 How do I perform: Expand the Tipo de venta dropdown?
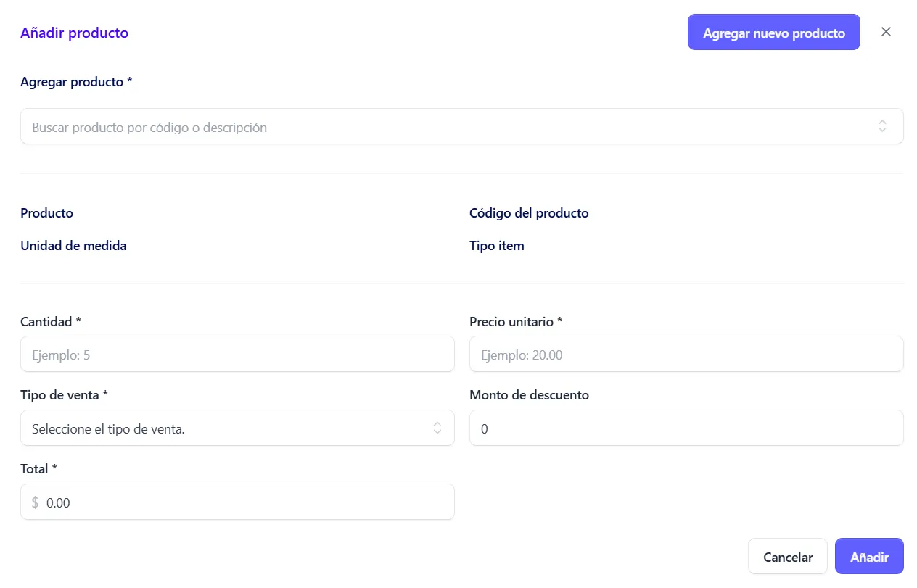pyautogui.click(x=237, y=428)
